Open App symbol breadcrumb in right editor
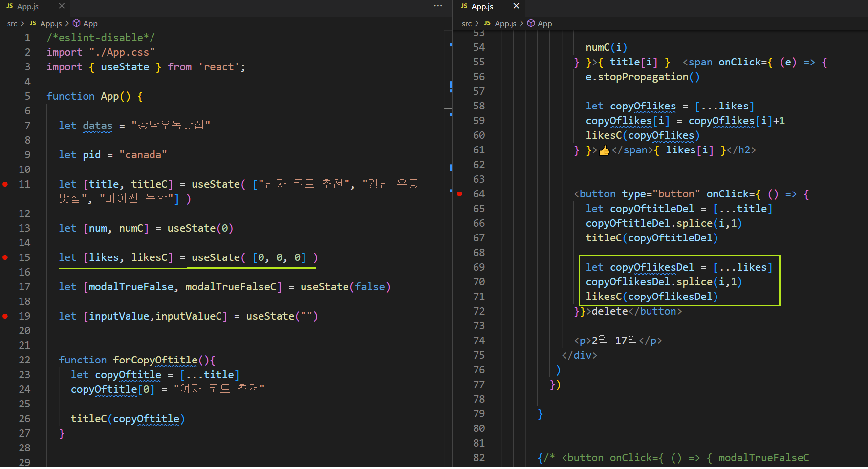 [x=545, y=24]
